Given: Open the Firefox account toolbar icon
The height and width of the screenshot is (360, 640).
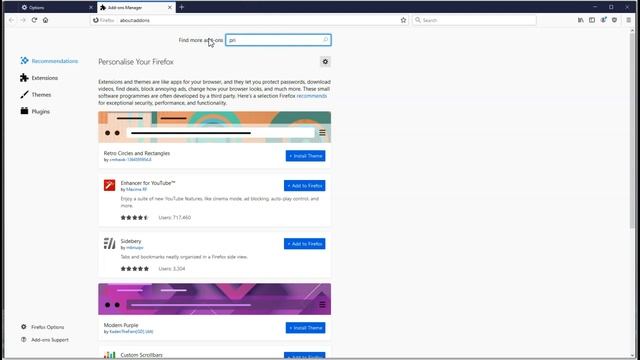Looking at the screenshot, I should [603, 20].
